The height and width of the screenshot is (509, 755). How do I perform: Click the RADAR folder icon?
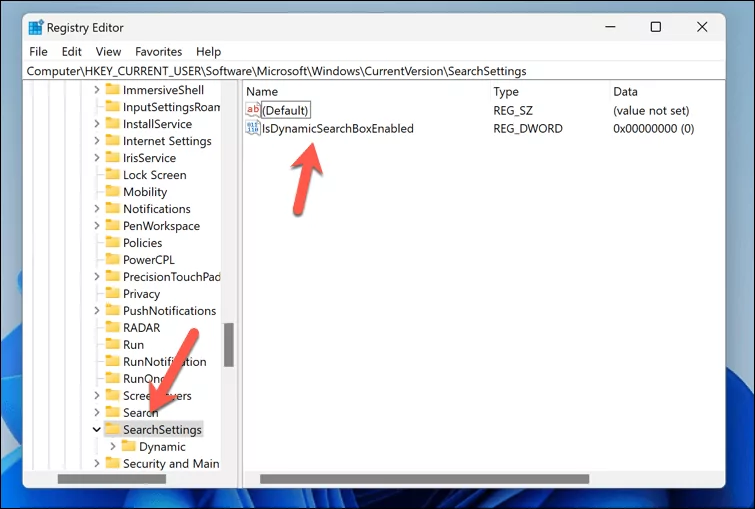click(113, 327)
